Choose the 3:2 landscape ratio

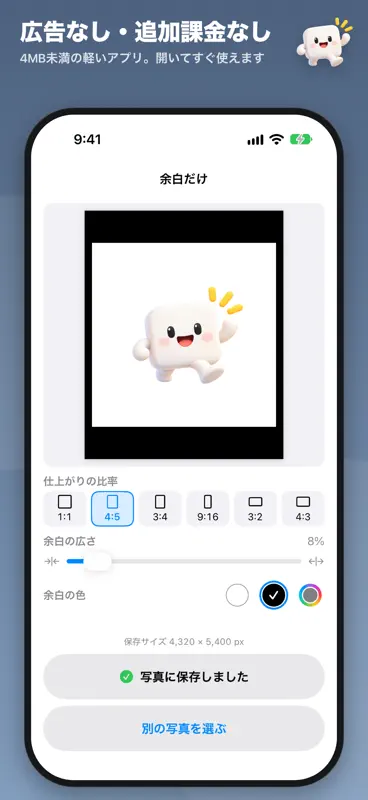click(255, 509)
